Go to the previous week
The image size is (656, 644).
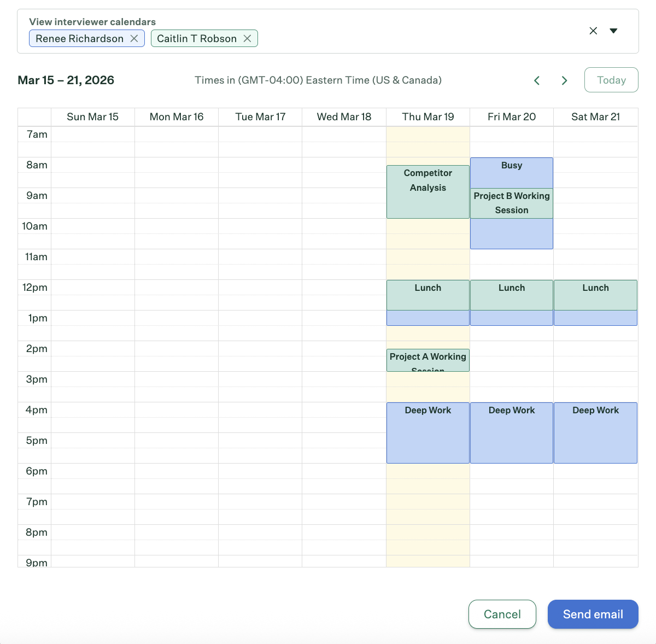point(537,80)
